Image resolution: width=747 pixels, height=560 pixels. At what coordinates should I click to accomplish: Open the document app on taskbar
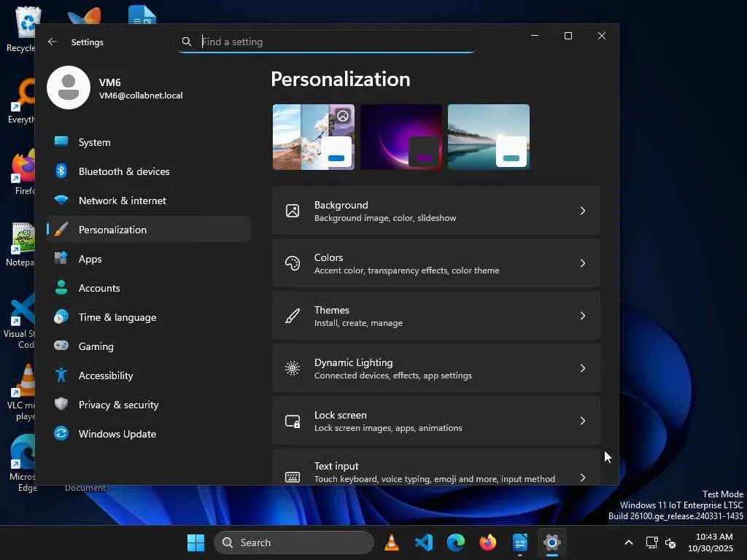coord(519,542)
